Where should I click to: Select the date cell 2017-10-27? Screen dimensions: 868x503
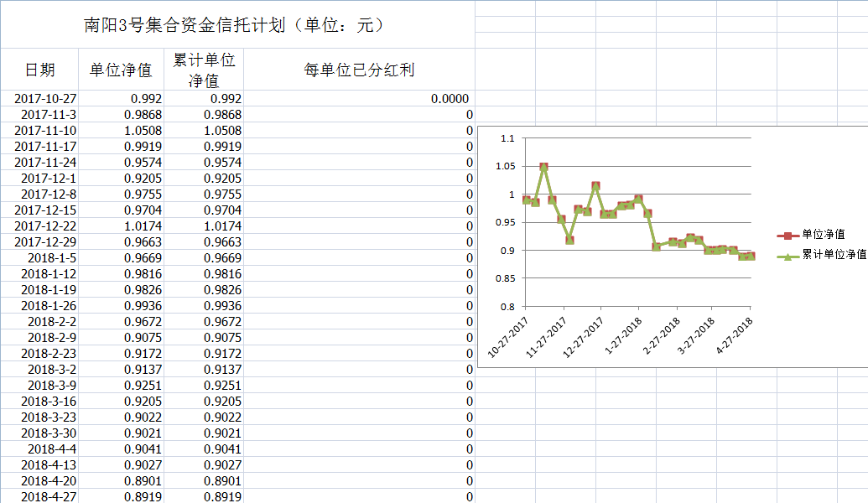tap(45, 99)
